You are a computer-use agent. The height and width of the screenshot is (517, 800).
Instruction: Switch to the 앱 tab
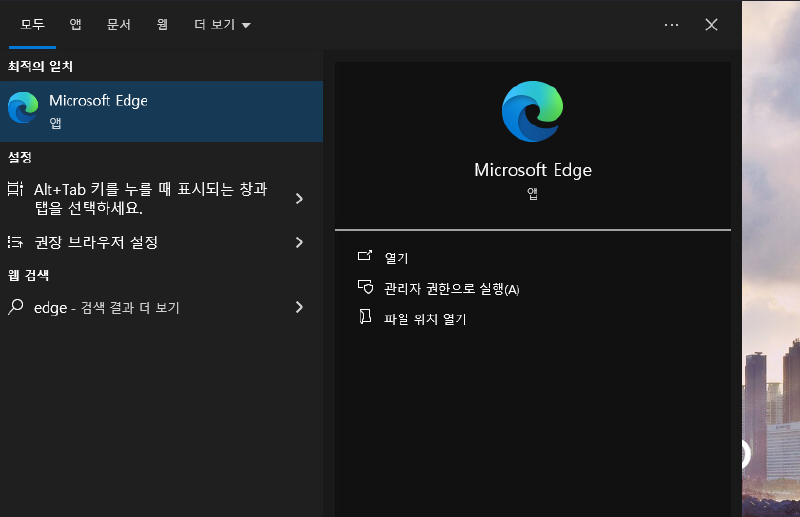(x=76, y=24)
